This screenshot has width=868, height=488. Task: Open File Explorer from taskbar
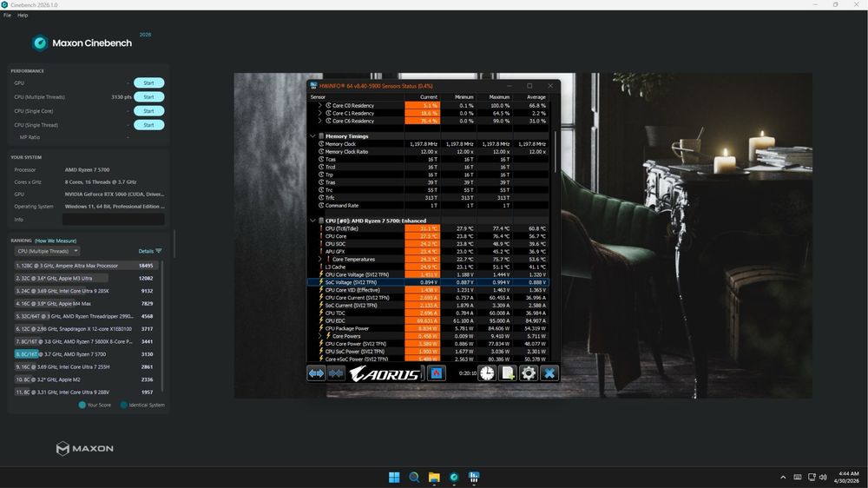tap(434, 478)
